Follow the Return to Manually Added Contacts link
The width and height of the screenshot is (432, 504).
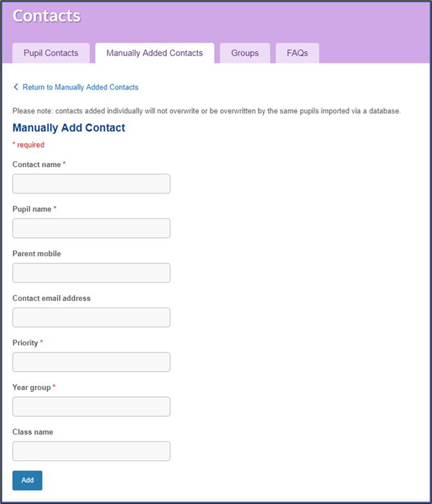(80, 87)
